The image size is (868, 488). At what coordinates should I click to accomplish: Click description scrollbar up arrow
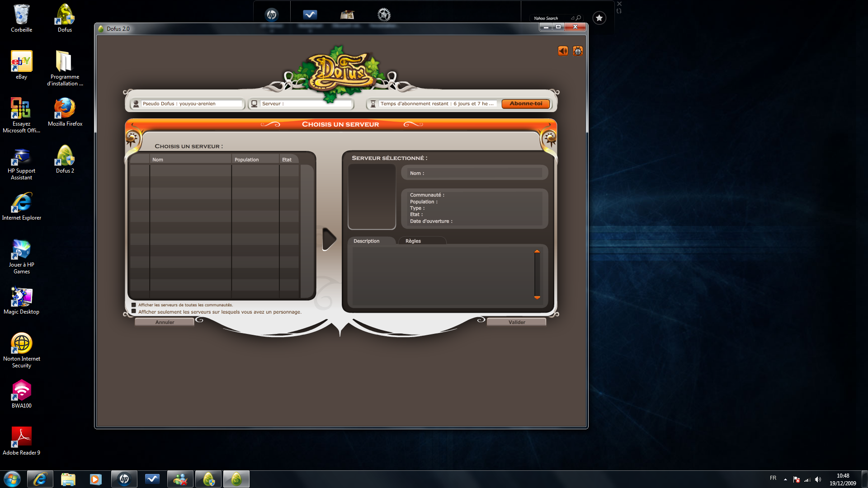point(537,251)
